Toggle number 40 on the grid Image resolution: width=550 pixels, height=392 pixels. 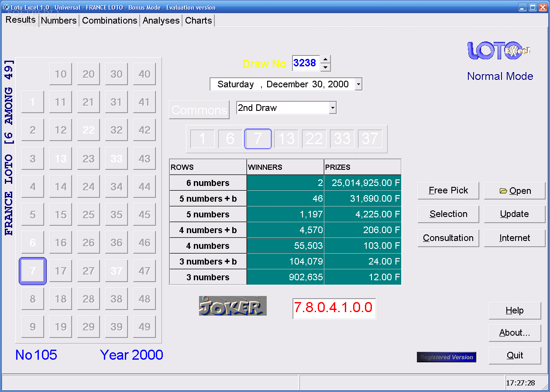[144, 74]
